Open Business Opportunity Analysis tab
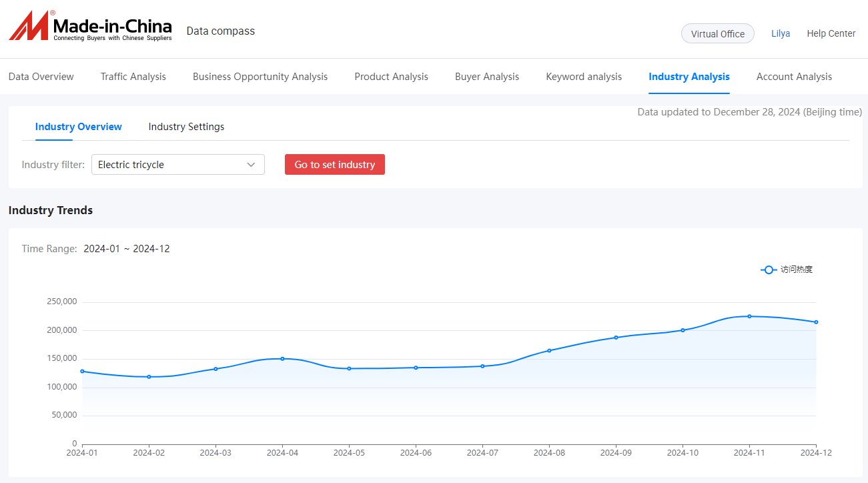Viewport: 868px width, 483px height. pos(260,77)
